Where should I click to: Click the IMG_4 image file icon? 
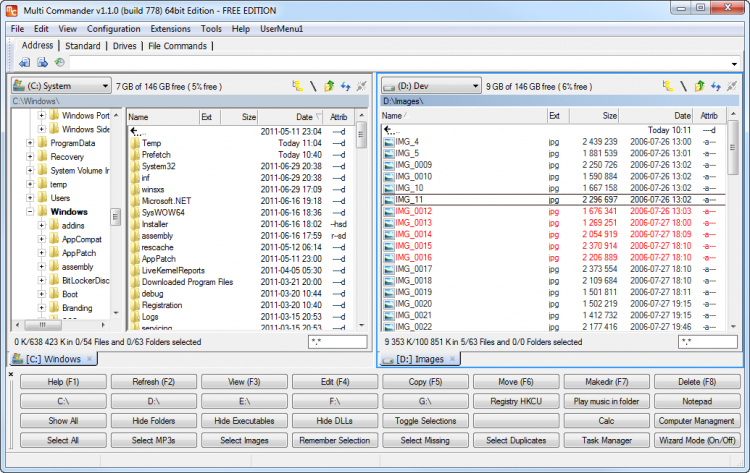pyautogui.click(x=389, y=142)
